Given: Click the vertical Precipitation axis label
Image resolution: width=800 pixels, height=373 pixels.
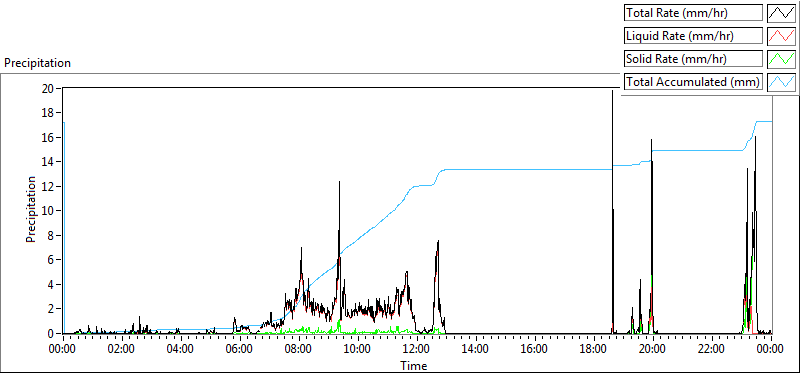Looking at the screenshot, I should pyautogui.click(x=31, y=210).
